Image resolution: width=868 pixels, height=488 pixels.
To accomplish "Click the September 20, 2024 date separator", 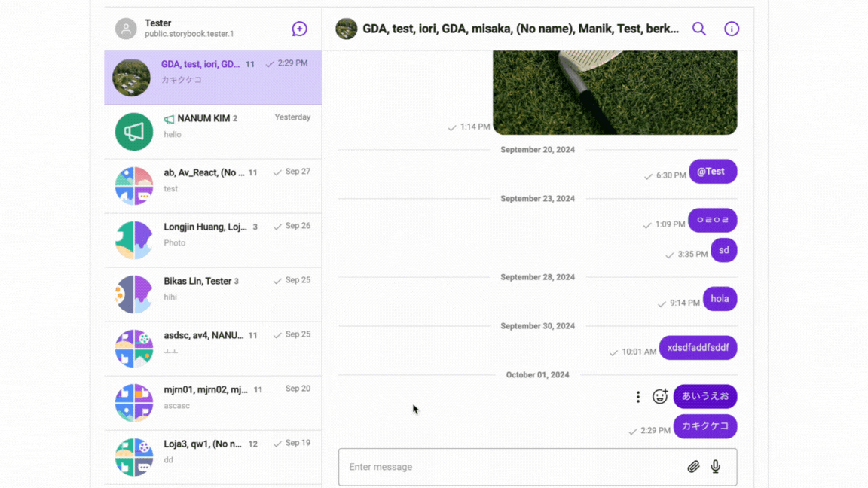I will point(537,150).
